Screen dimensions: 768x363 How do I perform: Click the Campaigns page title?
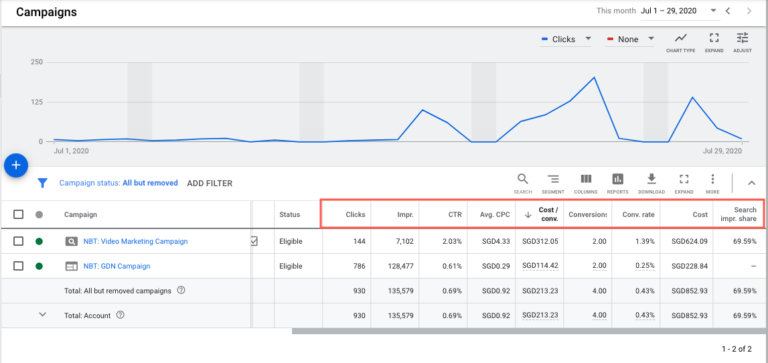tap(47, 12)
